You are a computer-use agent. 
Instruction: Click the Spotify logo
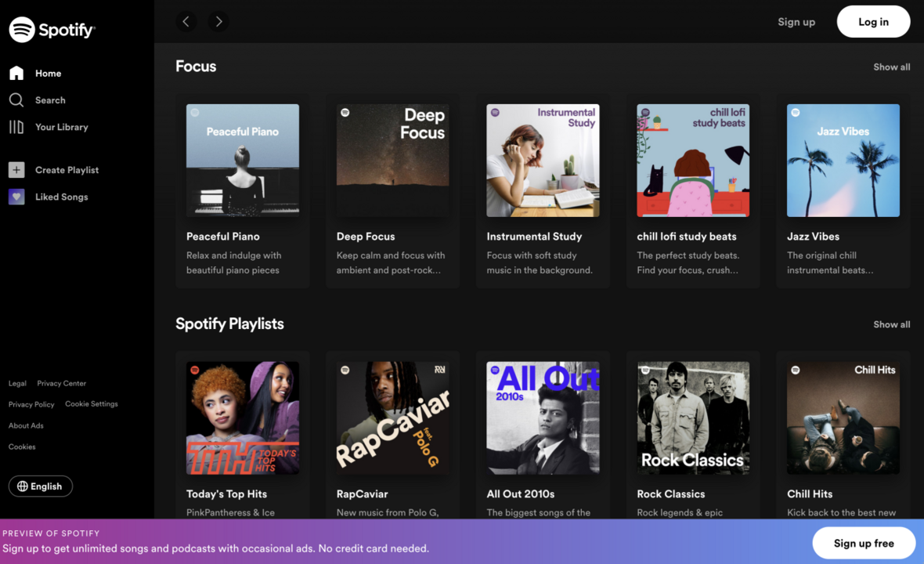[52, 30]
